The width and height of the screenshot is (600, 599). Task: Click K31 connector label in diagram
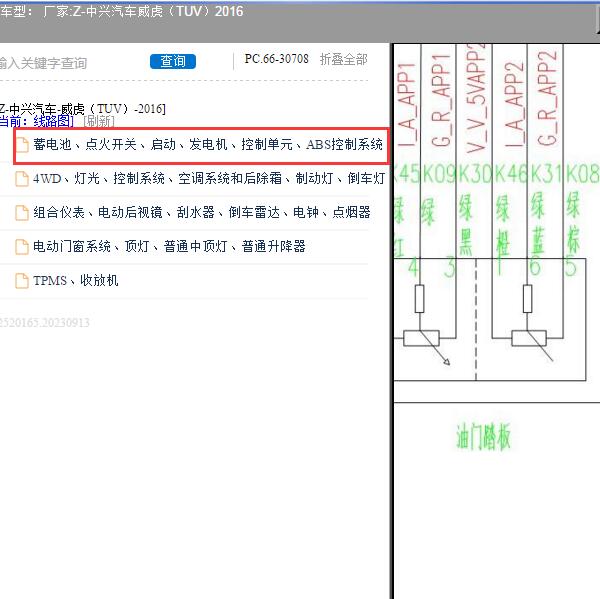click(x=546, y=173)
